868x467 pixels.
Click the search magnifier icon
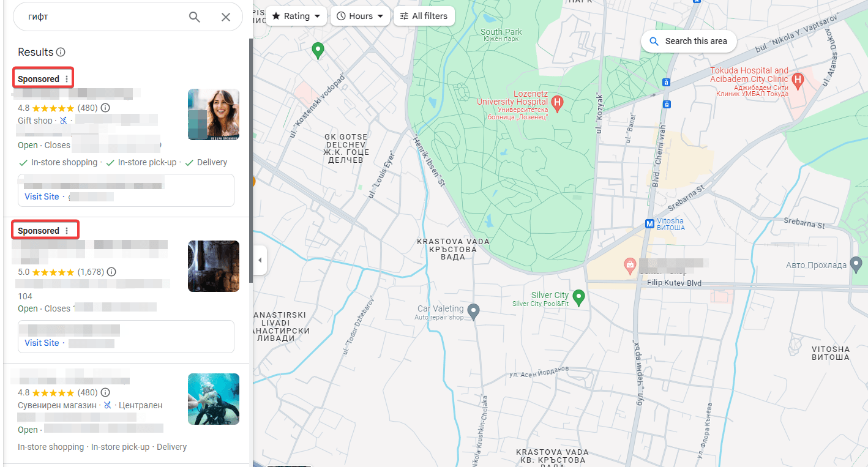tap(194, 17)
